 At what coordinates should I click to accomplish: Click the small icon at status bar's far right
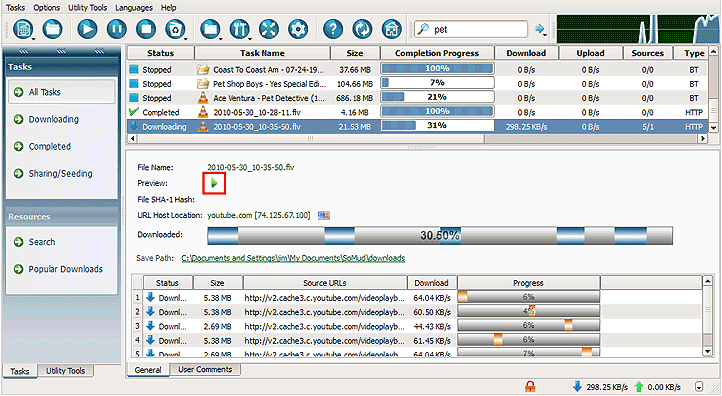(x=699, y=387)
